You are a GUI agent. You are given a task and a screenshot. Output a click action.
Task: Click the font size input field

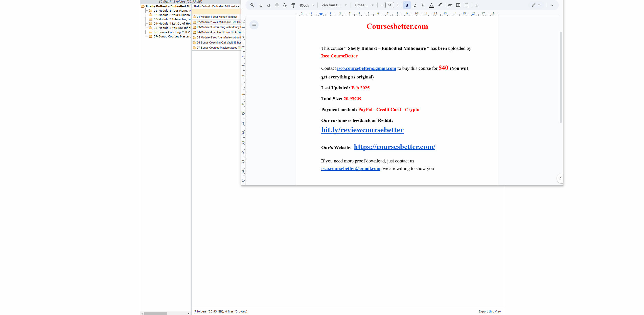[390, 5]
